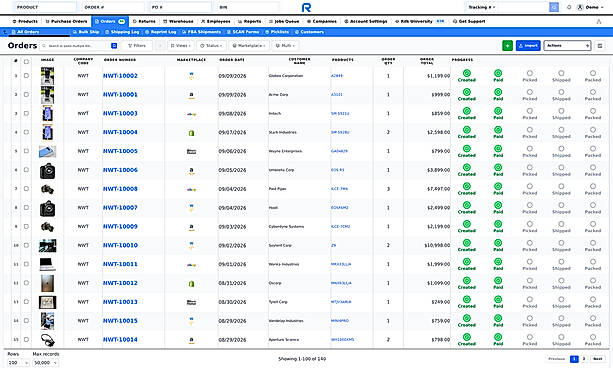Click the blue Import button
This screenshot has height=368, width=613.
pyautogui.click(x=528, y=46)
